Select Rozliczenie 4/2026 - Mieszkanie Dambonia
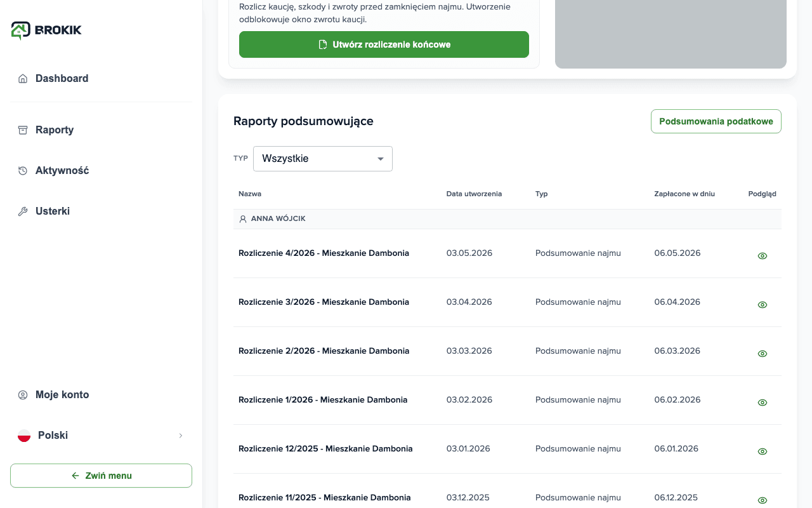812x508 pixels. click(x=324, y=253)
